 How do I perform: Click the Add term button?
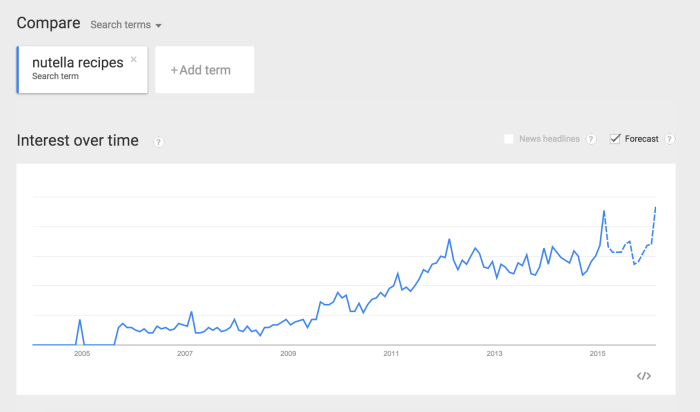click(204, 70)
